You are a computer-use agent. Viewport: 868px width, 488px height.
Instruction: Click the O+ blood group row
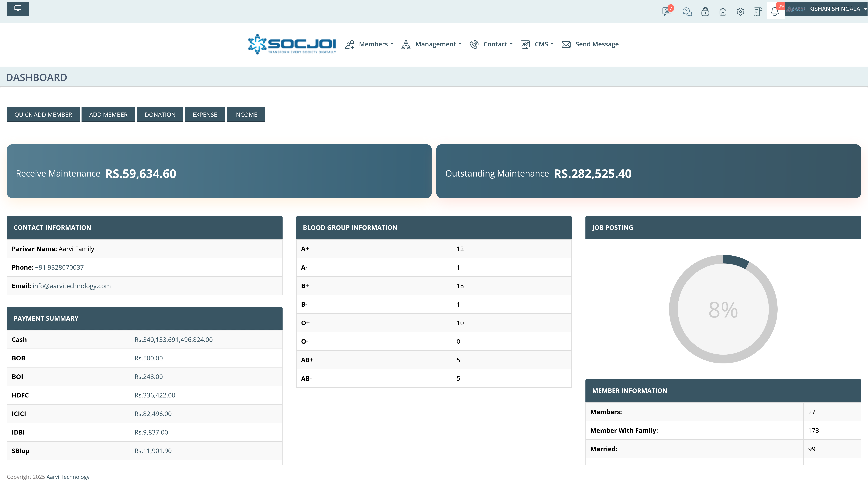pos(434,323)
